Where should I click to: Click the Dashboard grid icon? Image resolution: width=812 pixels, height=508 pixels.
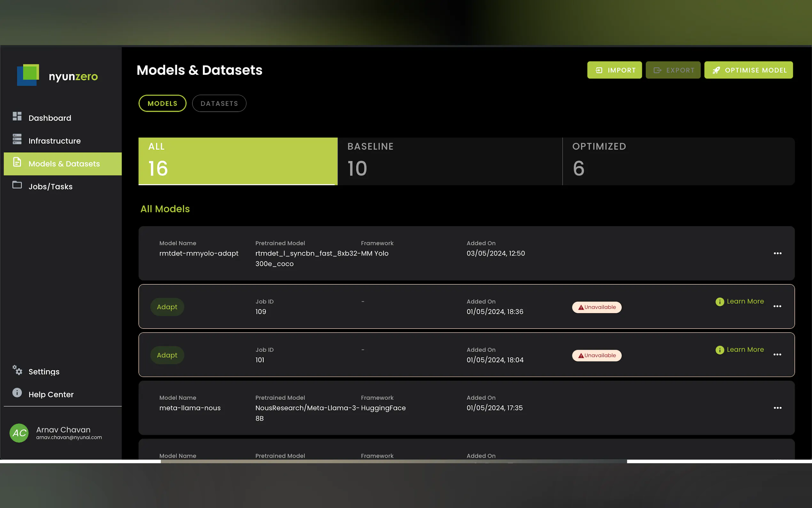tap(17, 116)
